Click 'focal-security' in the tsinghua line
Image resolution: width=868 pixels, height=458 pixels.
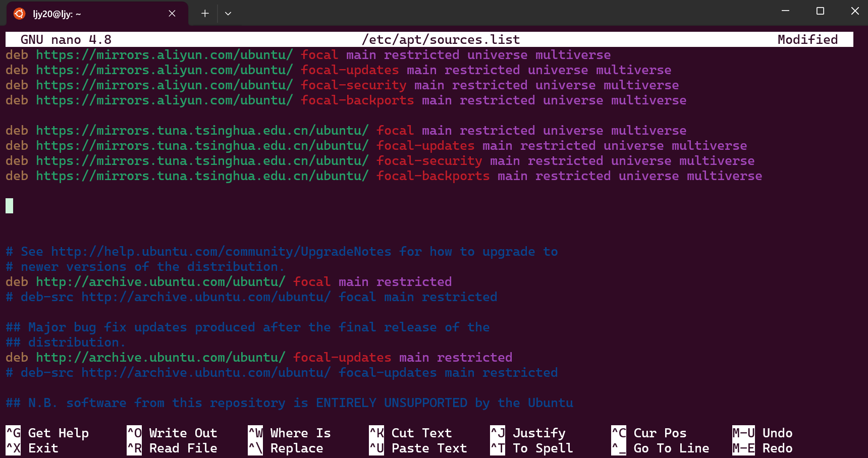point(429,161)
